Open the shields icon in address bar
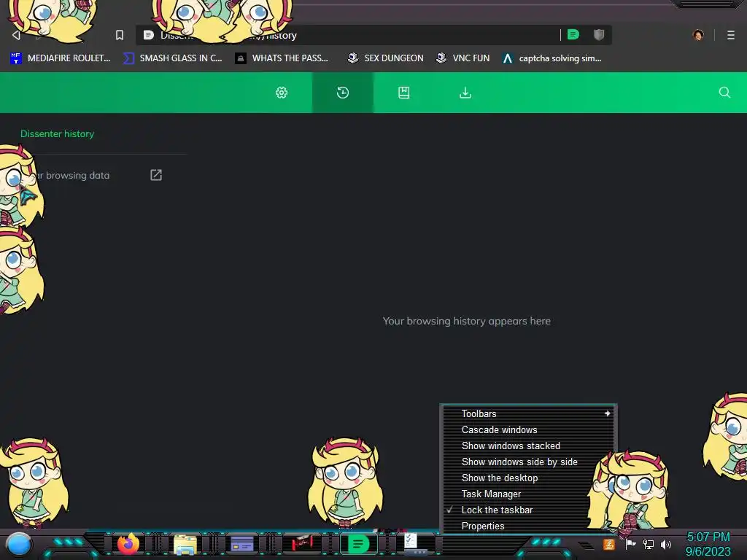This screenshot has height=560, width=747. (599, 35)
